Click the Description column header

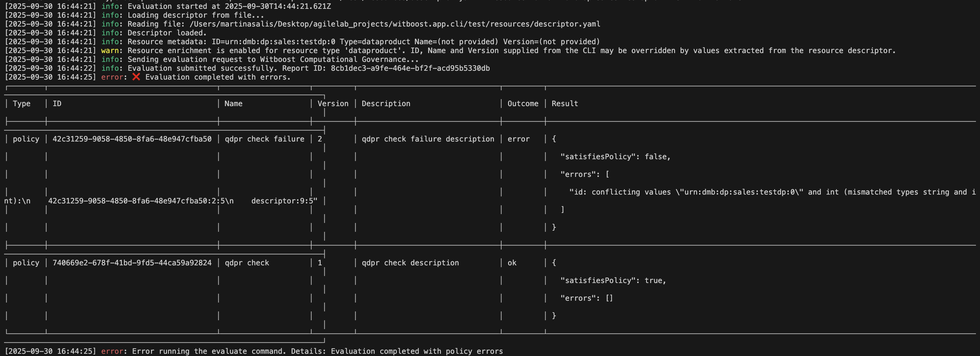tap(386, 104)
